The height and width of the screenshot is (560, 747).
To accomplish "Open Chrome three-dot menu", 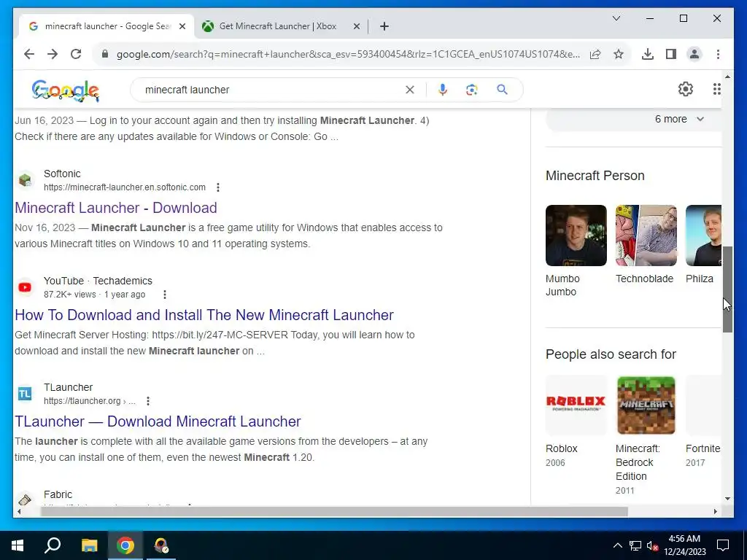I will tap(718, 54).
